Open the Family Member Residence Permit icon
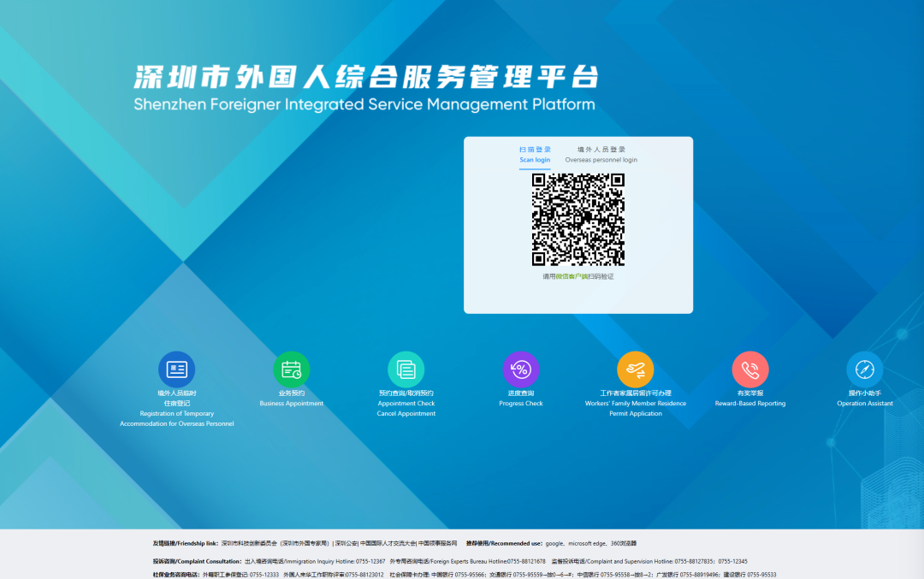The width and height of the screenshot is (924, 579). tap(635, 369)
